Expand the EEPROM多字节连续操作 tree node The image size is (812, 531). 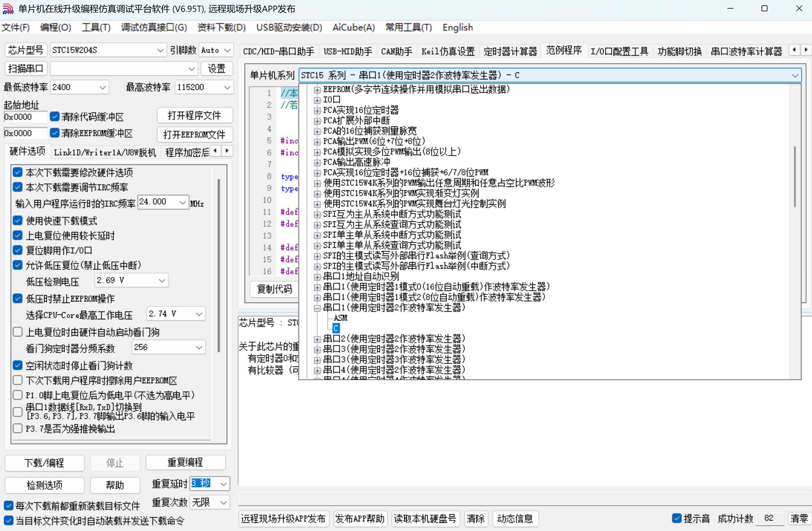tap(317, 90)
